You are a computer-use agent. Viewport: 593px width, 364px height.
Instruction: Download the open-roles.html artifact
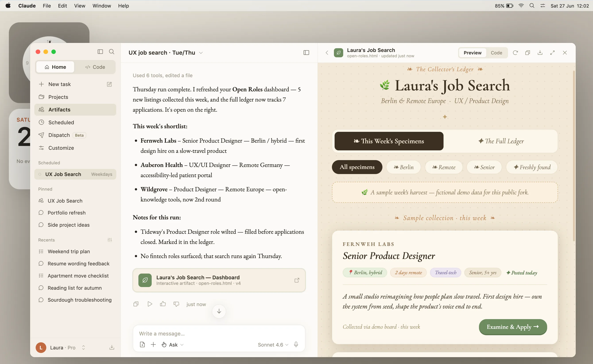pos(540,53)
